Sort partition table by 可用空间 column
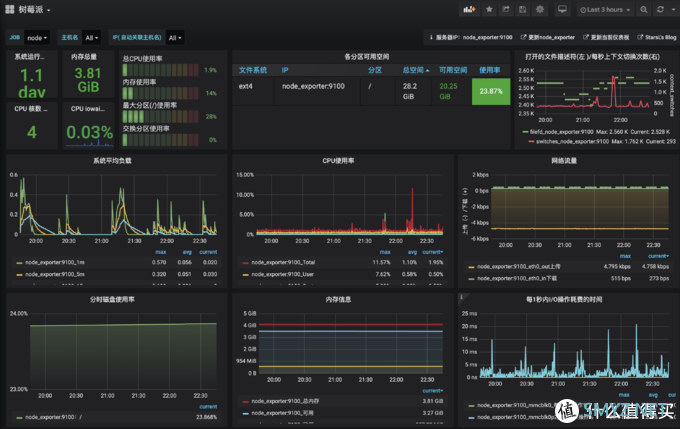 tap(453, 70)
